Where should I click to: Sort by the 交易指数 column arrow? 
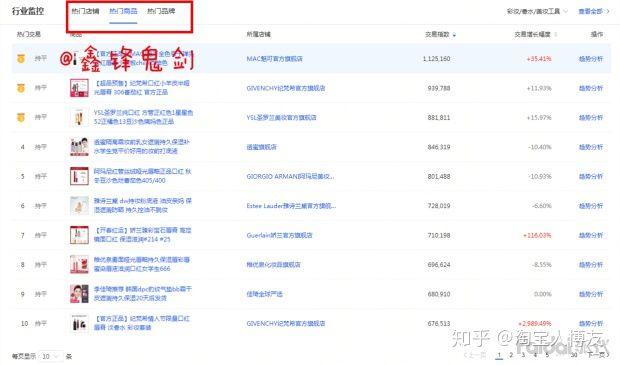[454, 35]
